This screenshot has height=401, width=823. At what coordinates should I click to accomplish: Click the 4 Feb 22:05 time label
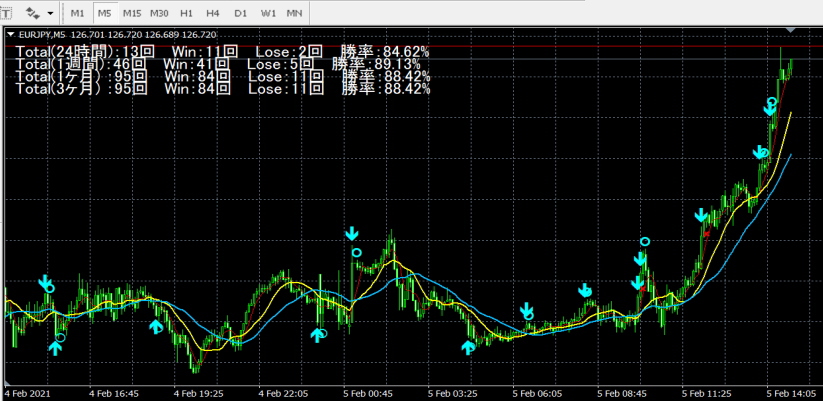(283, 393)
